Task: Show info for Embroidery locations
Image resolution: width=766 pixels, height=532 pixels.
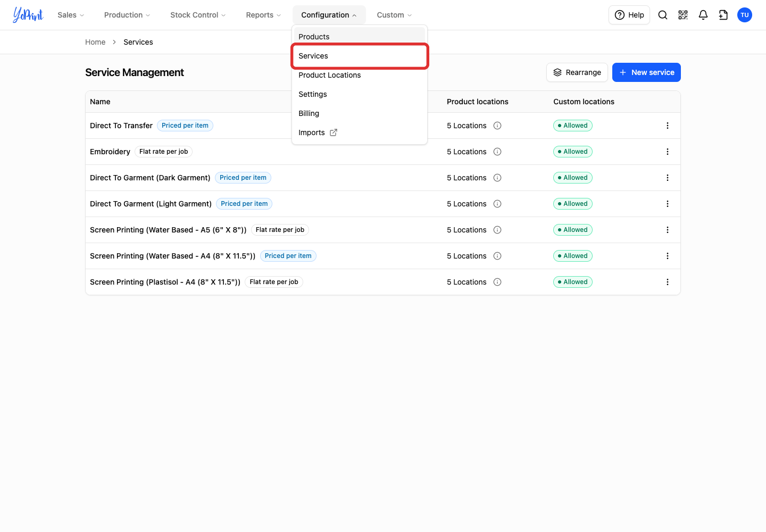Action: pyautogui.click(x=497, y=152)
